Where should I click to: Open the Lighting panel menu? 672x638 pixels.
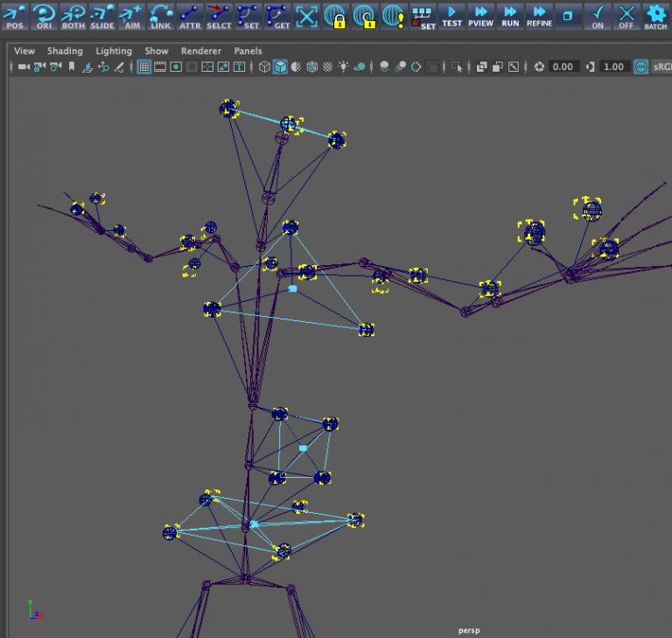[x=114, y=52]
